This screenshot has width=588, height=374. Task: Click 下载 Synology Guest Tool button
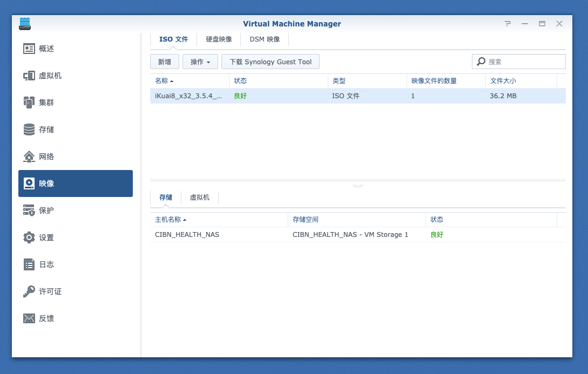(271, 62)
